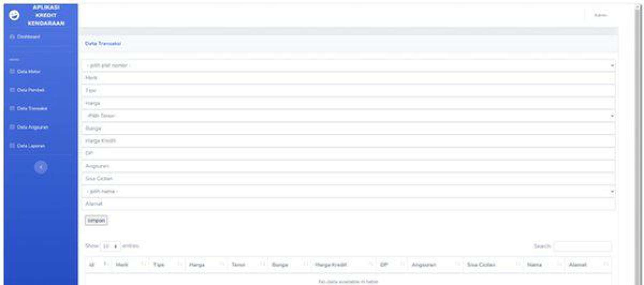The image size is (644, 285).
Task: Sort table by DP column
Action: (x=392, y=265)
